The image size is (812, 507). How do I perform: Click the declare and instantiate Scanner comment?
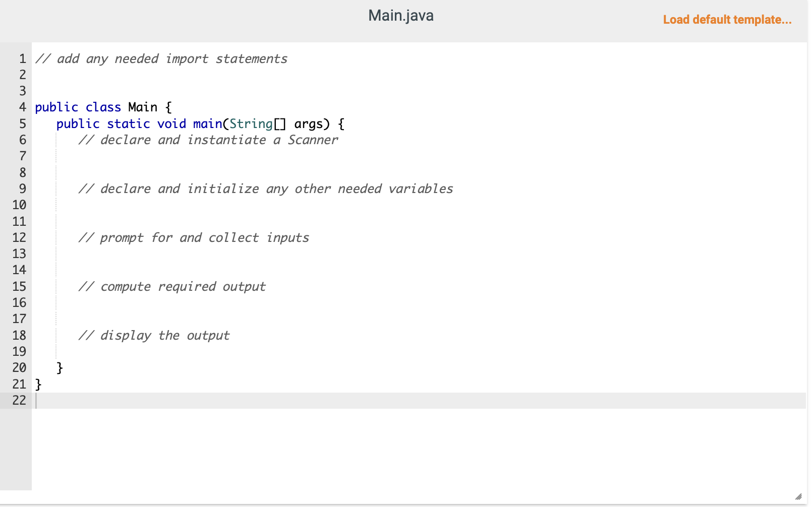pyautogui.click(x=208, y=140)
